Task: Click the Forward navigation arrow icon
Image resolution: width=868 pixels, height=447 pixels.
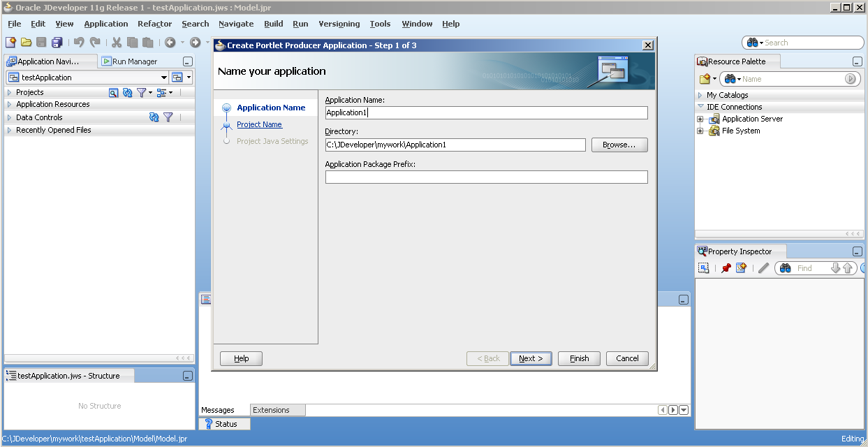Action: point(196,43)
